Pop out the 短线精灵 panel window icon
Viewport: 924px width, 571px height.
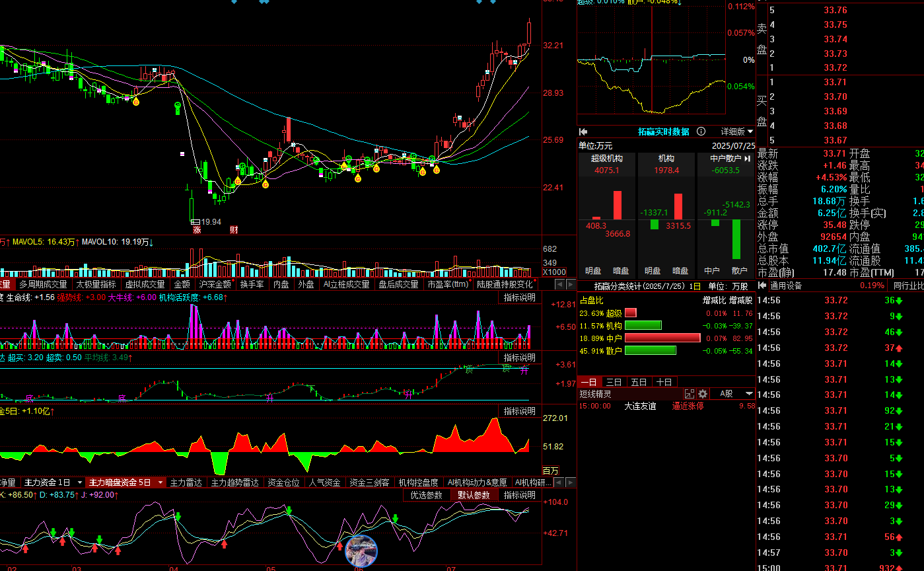click(x=690, y=393)
